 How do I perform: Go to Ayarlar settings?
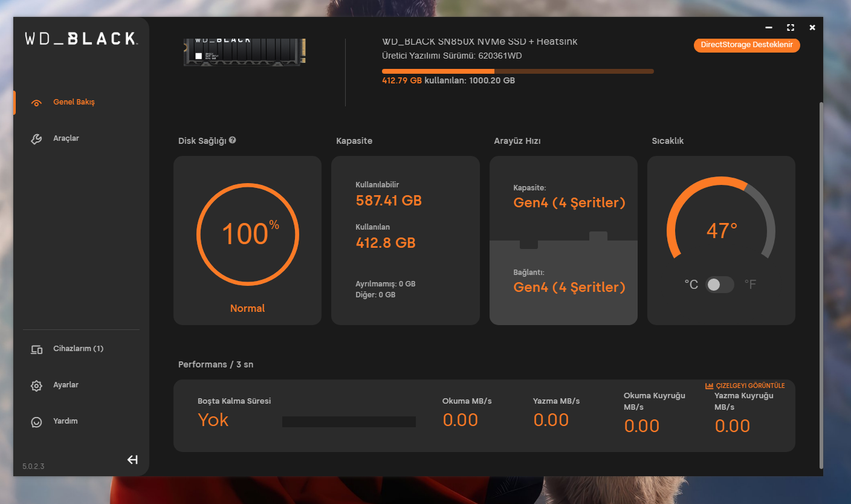pos(66,385)
